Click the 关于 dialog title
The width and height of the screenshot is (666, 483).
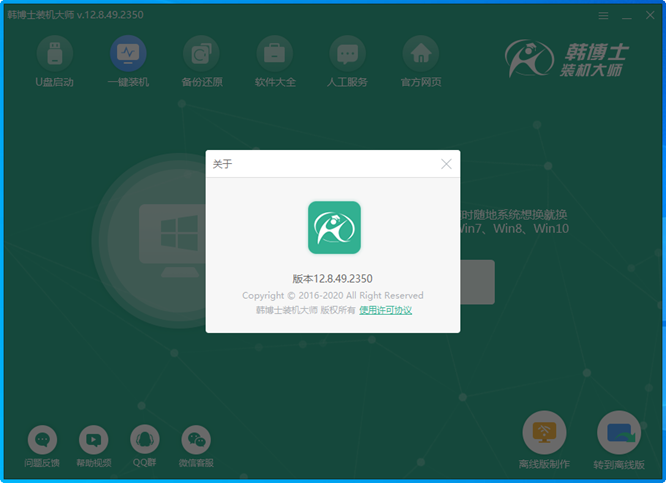222,164
